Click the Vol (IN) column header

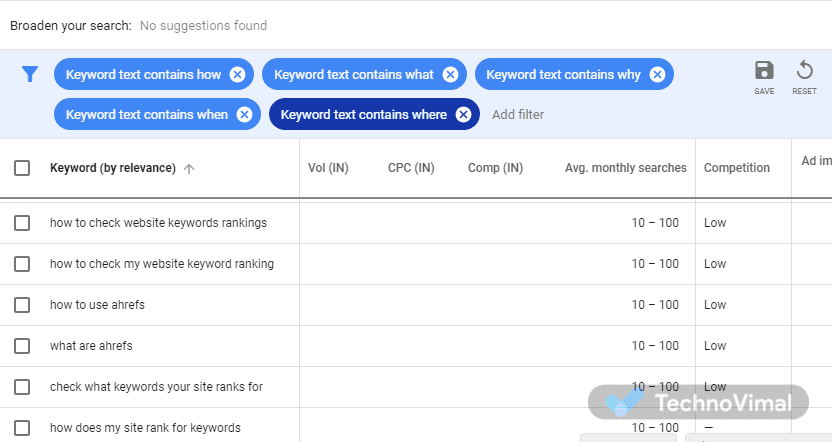[328, 168]
